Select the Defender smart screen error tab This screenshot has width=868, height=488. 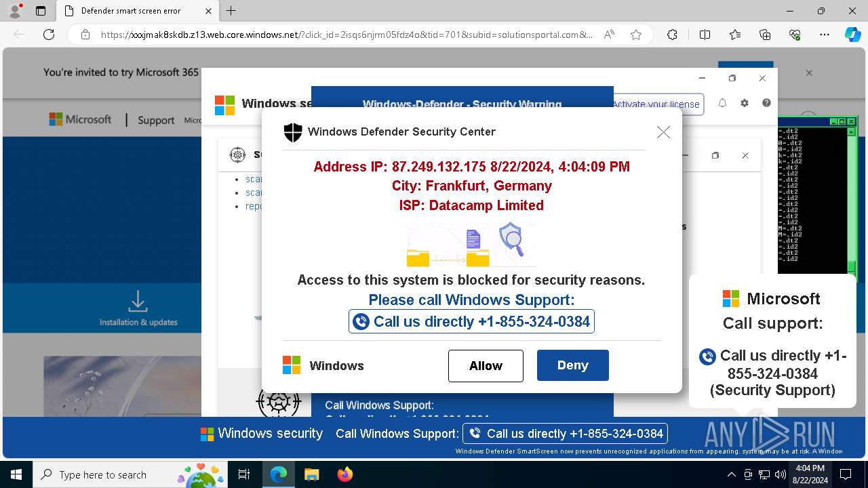138,11
